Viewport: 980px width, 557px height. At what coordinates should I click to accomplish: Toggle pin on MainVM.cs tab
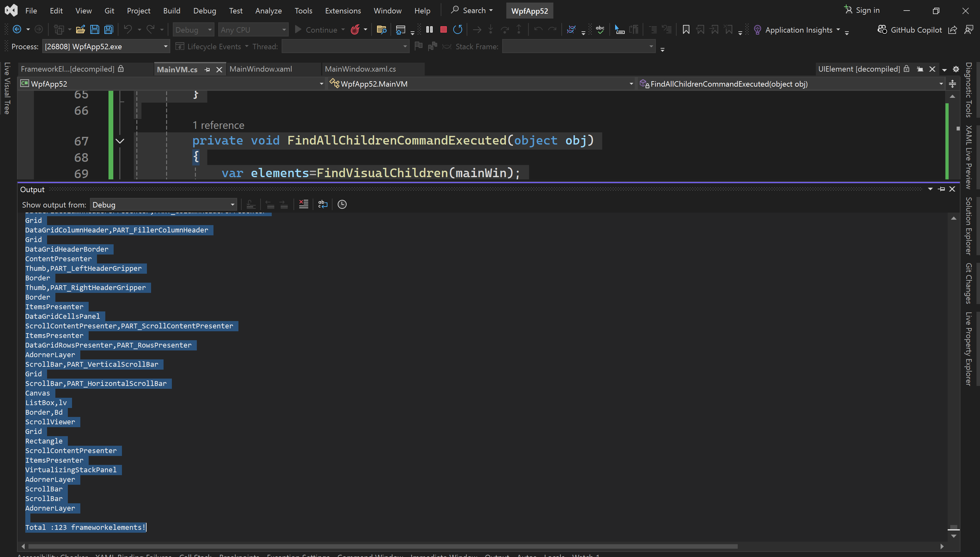pyautogui.click(x=207, y=69)
